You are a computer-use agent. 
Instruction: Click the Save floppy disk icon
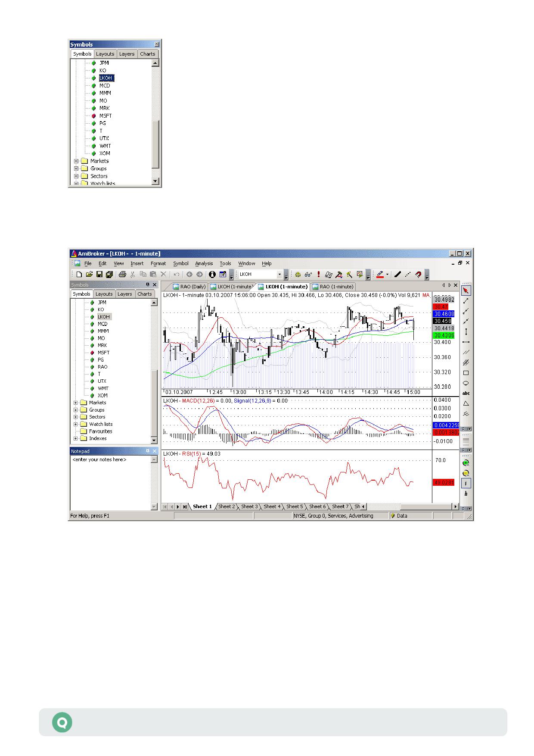tap(99, 274)
